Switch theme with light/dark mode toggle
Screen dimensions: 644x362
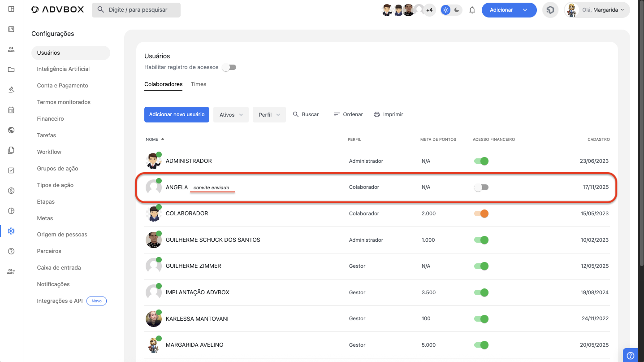pyautogui.click(x=451, y=10)
